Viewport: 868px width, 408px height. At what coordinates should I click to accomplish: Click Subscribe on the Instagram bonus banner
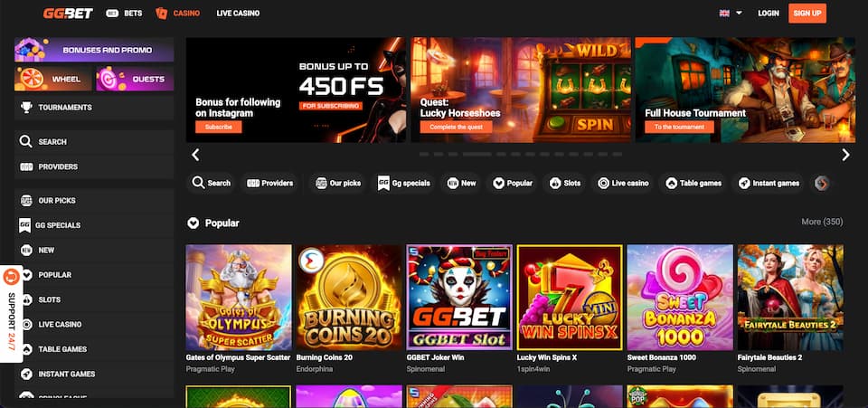[218, 128]
